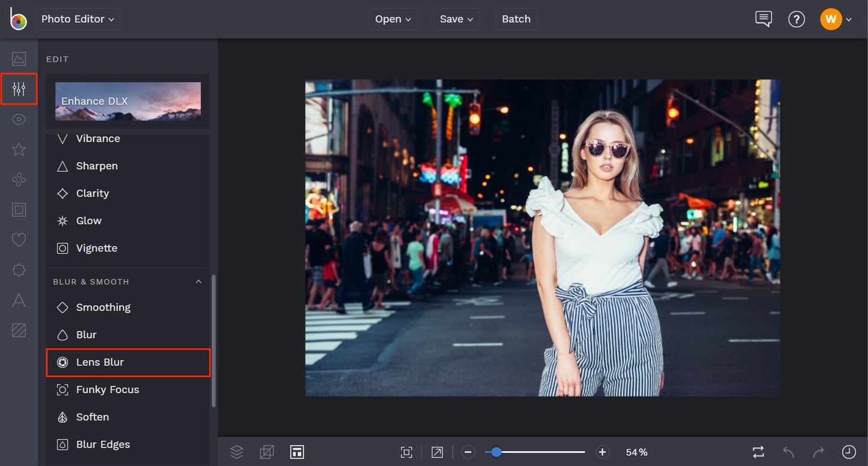Open the Effects panel with the star icon
Image resolution: width=868 pixels, height=466 pixels.
click(19, 149)
